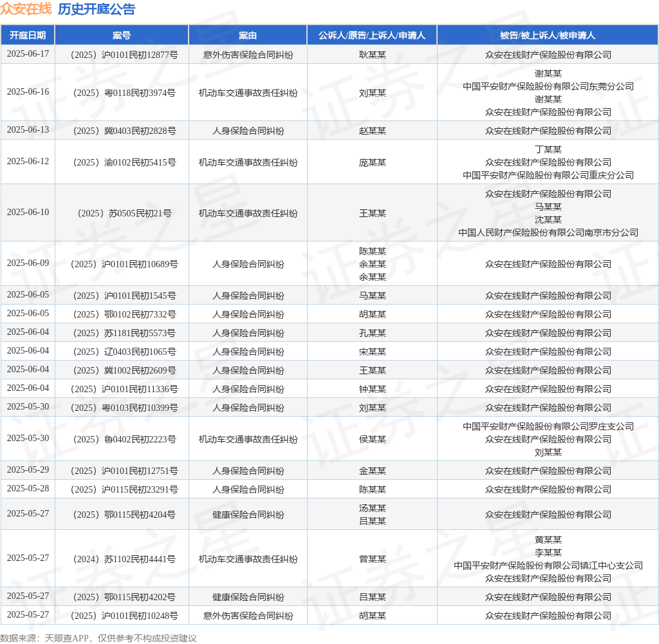The height and width of the screenshot is (644, 659).
Task: Click case number 苏1102民初4441号
Action: coord(124,559)
